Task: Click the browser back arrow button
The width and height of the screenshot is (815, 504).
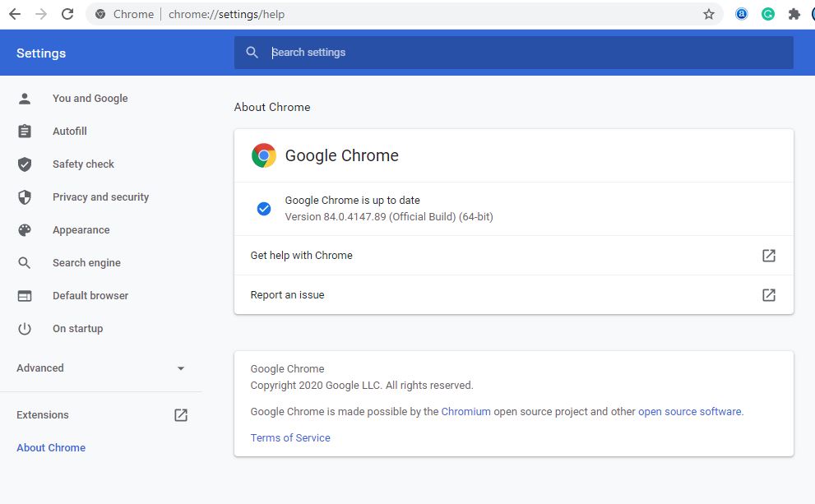Action: 15,14
